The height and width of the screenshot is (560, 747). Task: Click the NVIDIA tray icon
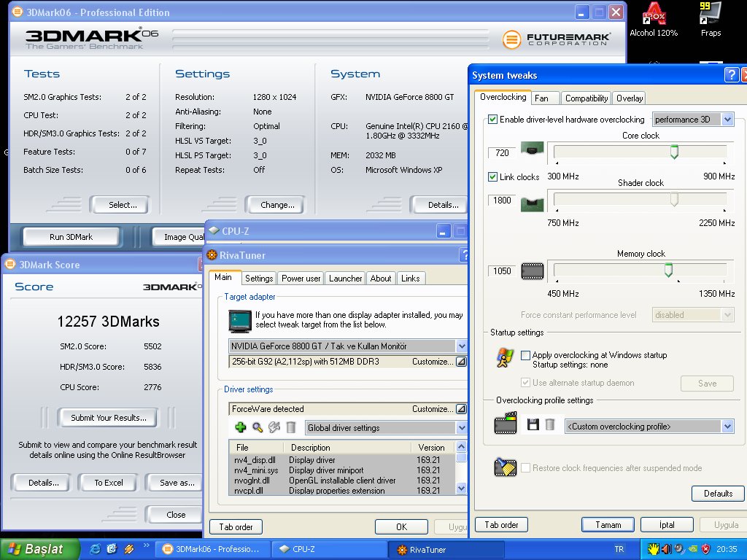693,549
